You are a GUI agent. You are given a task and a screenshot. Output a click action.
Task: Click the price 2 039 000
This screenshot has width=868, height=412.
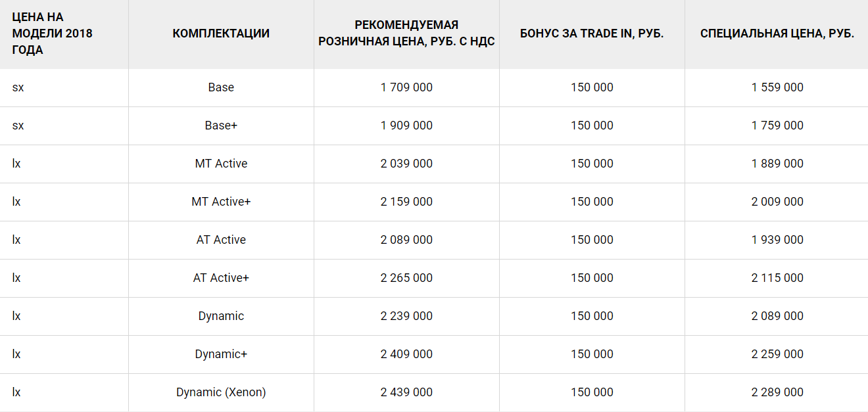click(406, 164)
